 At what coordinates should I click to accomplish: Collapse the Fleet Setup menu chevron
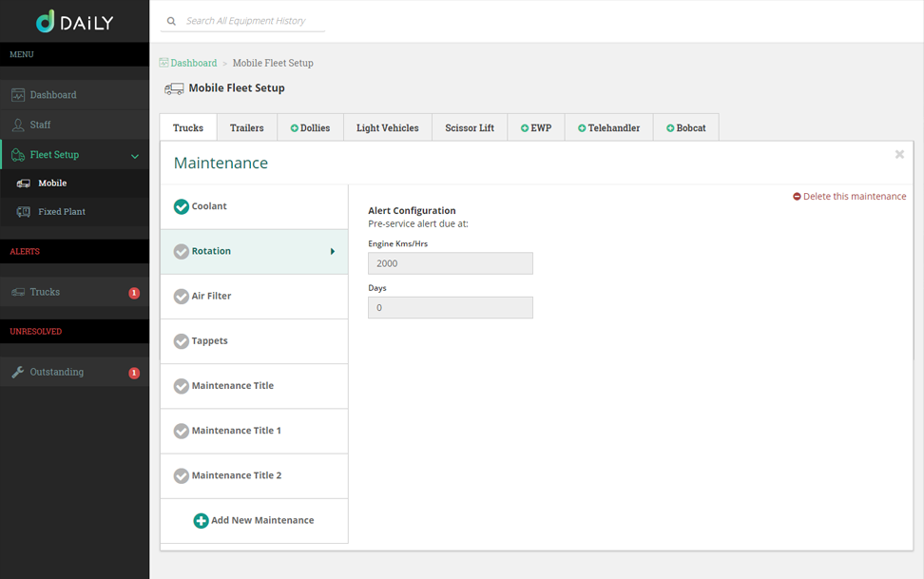tap(135, 156)
